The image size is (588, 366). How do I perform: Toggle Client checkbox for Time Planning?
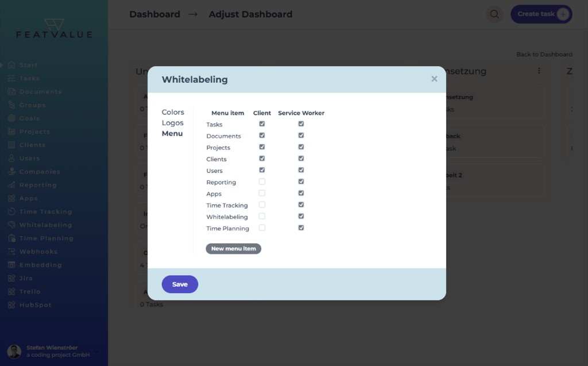pos(262,228)
